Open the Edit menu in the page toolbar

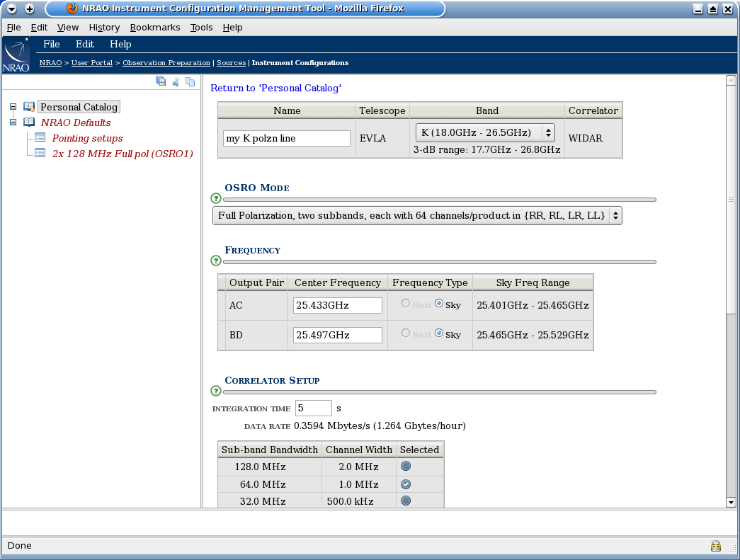pyautogui.click(x=84, y=44)
